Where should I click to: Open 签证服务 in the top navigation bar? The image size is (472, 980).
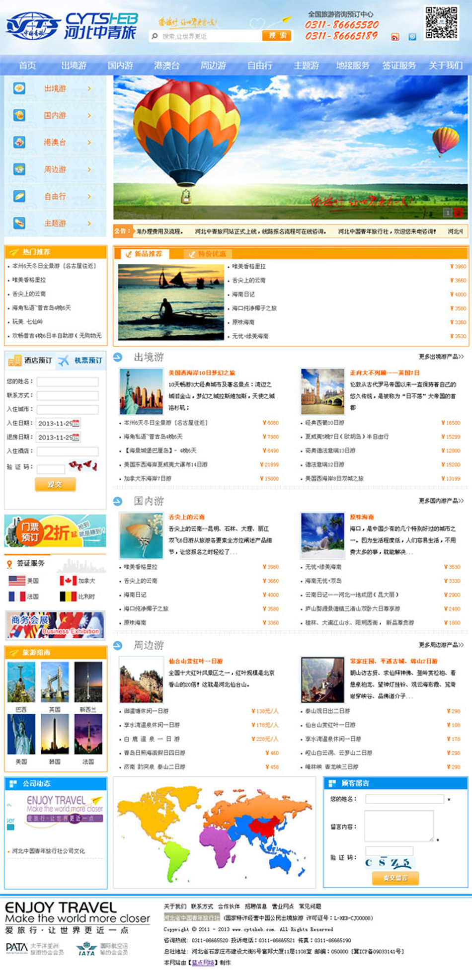[399, 65]
